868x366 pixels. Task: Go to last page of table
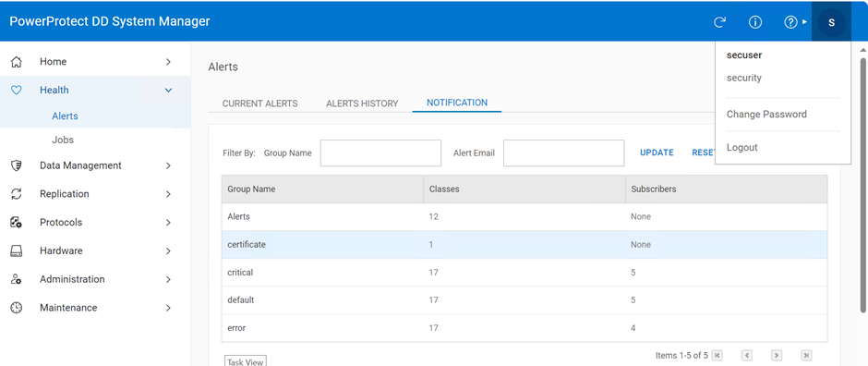point(806,355)
